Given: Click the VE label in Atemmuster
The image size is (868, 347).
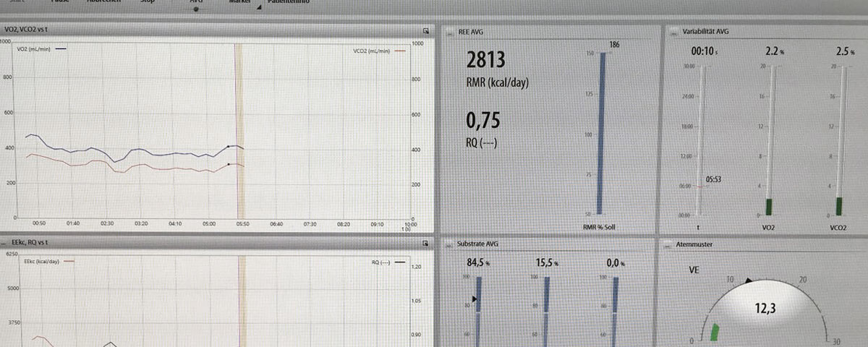Looking at the screenshot, I should (693, 270).
